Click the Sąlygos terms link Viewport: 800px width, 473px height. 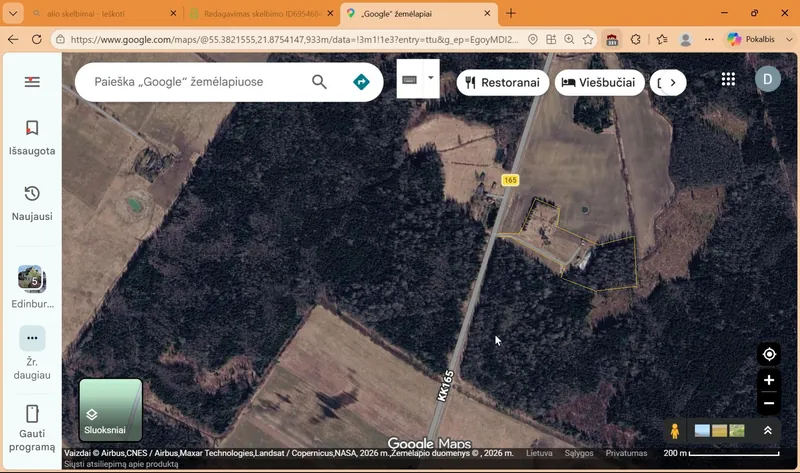(579, 453)
